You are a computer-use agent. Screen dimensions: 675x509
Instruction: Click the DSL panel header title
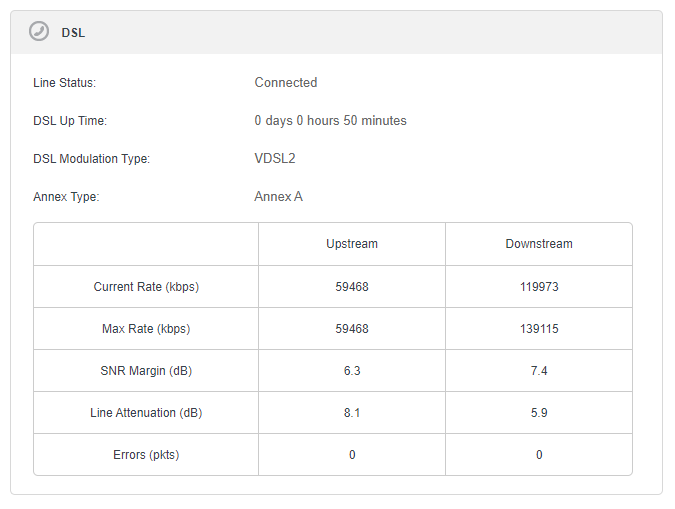tap(73, 32)
